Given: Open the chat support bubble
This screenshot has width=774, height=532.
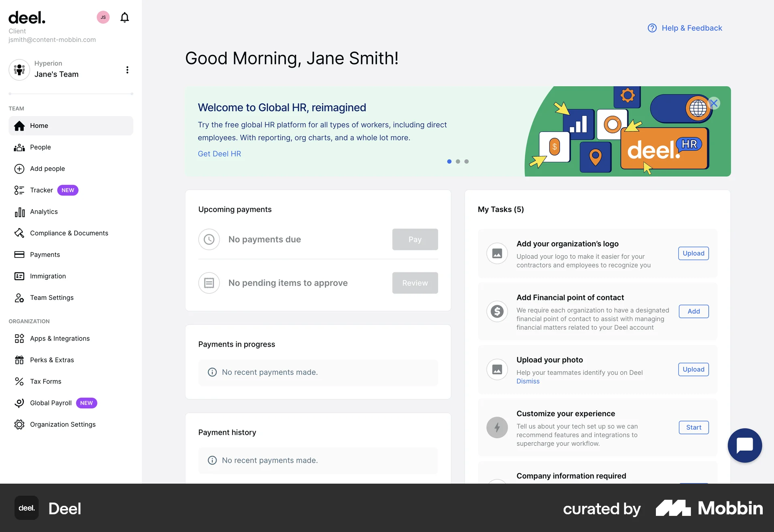Looking at the screenshot, I should pyautogui.click(x=745, y=445).
